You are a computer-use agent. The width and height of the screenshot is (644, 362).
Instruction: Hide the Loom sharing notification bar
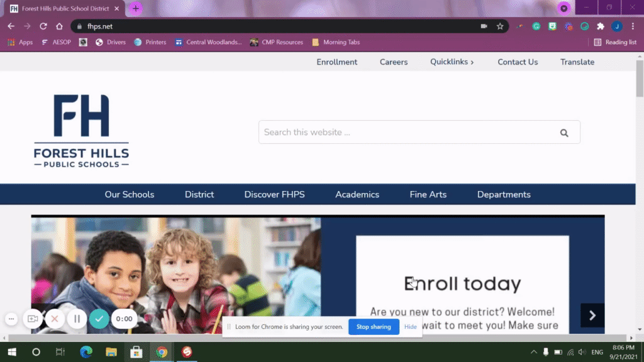410,327
